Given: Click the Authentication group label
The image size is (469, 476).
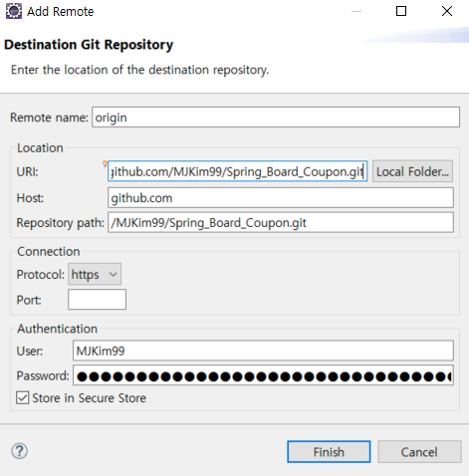Looking at the screenshot, I should click(57, 329).
